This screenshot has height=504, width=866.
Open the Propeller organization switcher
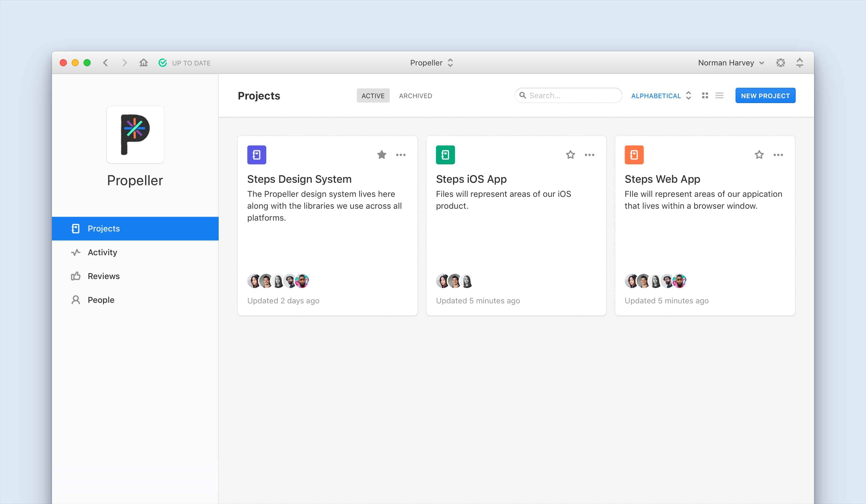[432, 62]
